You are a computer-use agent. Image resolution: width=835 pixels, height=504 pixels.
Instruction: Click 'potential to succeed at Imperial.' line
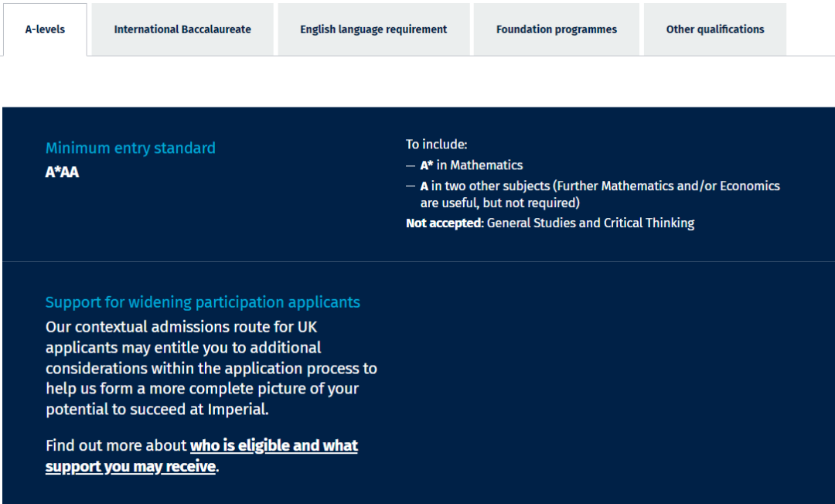point(157,409)
